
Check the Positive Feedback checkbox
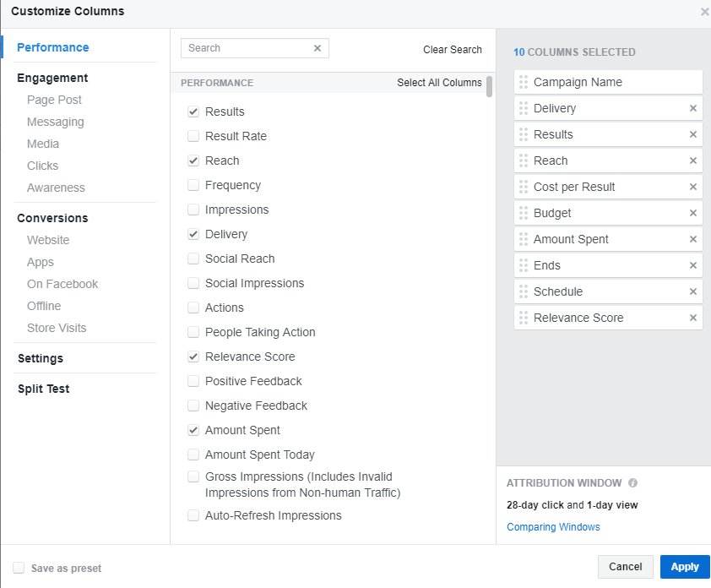193,381
